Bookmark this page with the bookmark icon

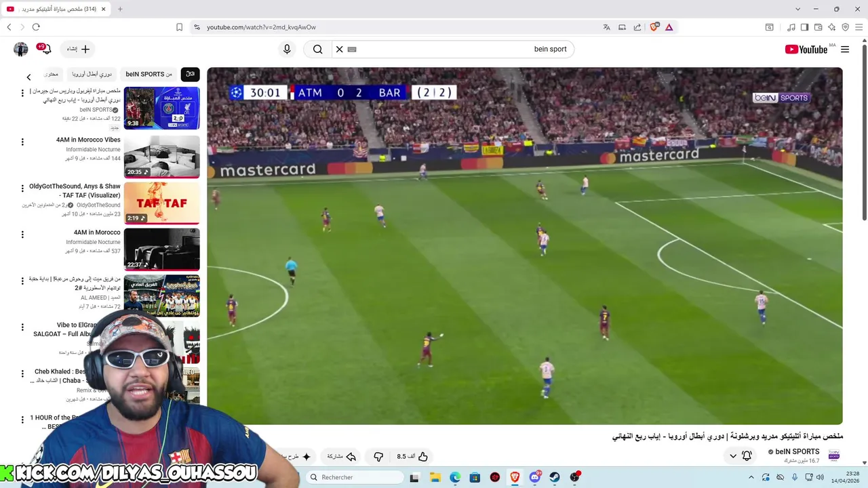click(x=179, y=27)
